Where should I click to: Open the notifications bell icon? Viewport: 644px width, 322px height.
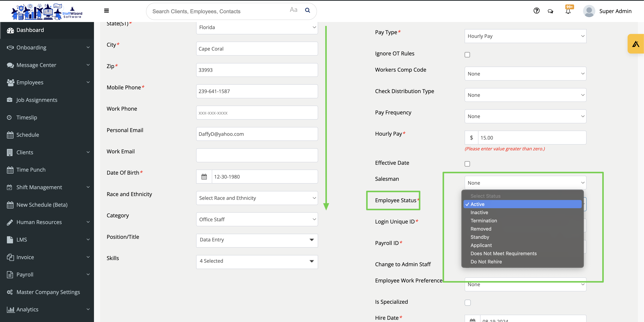568,11
